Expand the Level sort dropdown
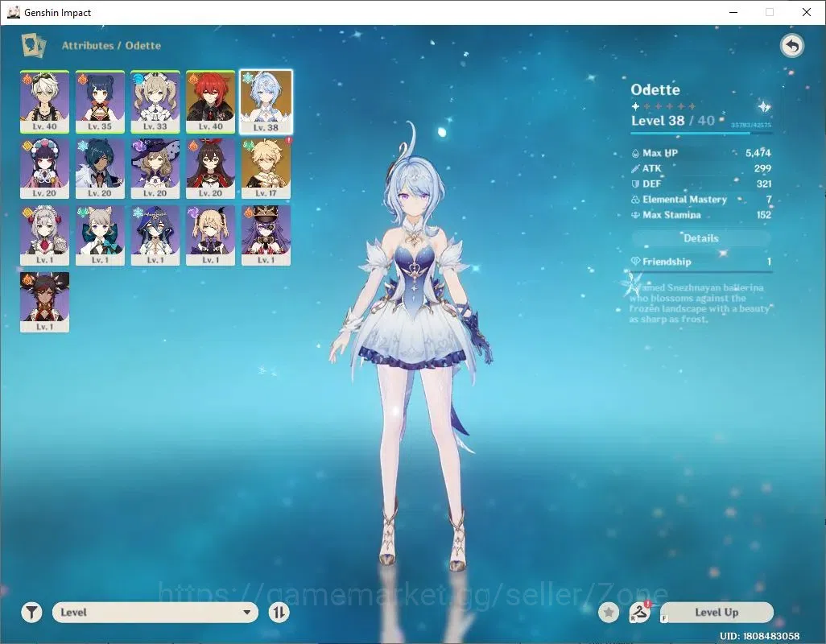 pyautogui.click(x=155, y=613)
